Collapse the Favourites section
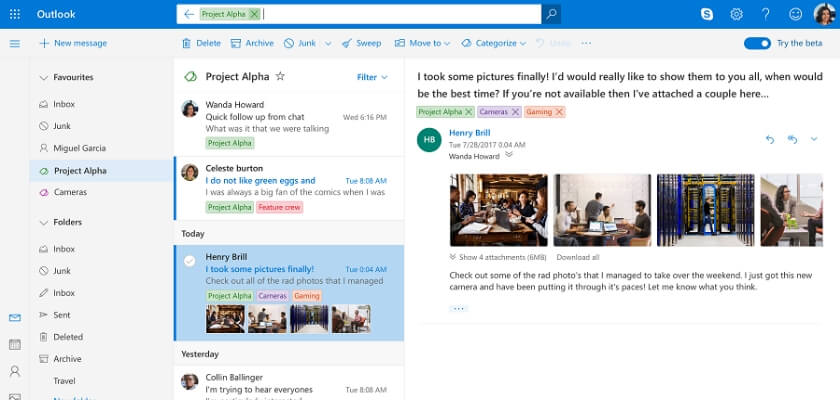The image size is (840, 400). click(x=43, y=78)
